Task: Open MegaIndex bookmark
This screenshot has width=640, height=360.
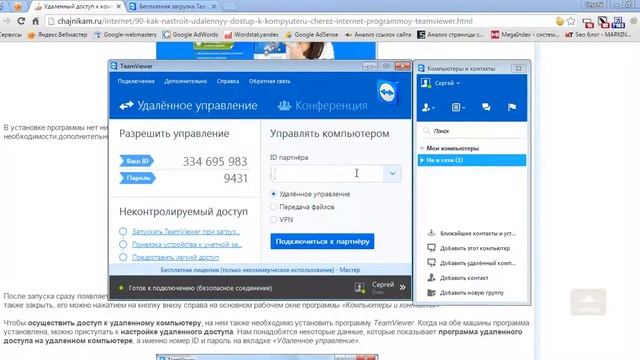Action: pyautogui.click(x=525, y=35)
